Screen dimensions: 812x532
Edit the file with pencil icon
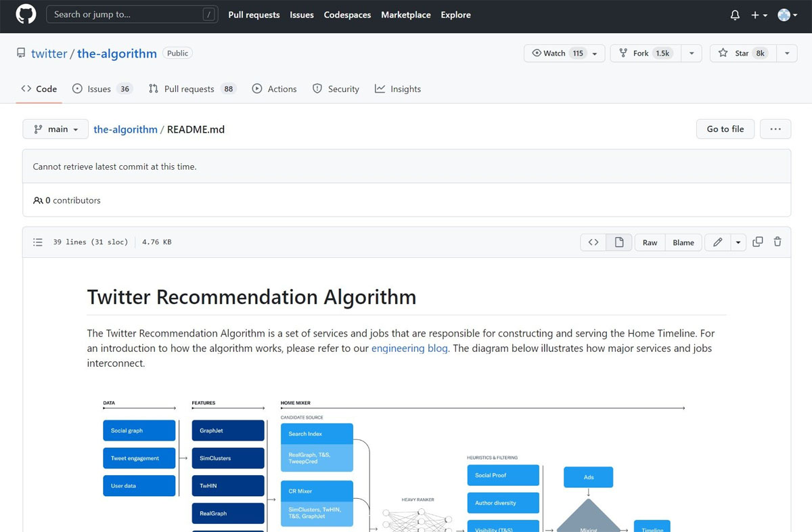pos(717,242)
